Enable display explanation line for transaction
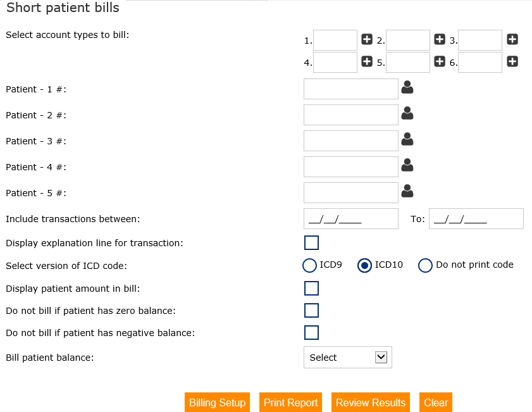The image size is (532, 412). (311, 243)
